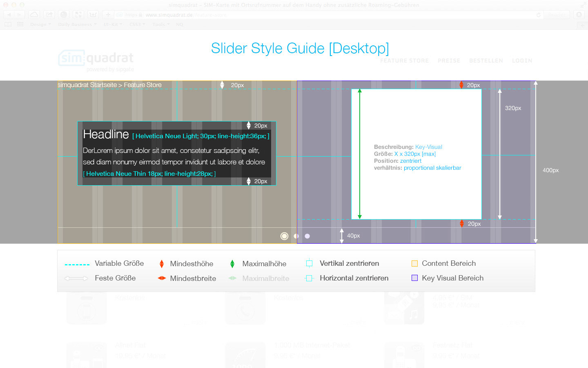Open FEATURE STORE navigation item

404,61
